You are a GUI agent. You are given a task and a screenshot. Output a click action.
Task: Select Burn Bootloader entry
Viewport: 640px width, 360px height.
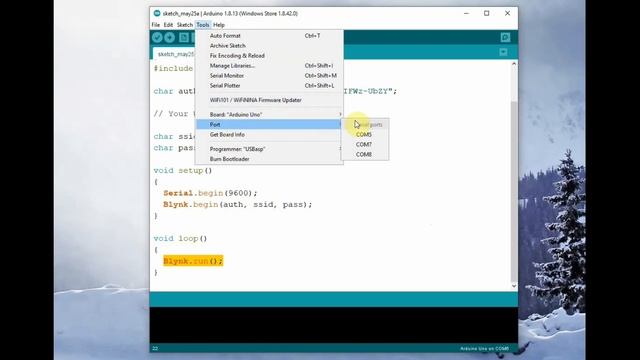pos(269,159)
